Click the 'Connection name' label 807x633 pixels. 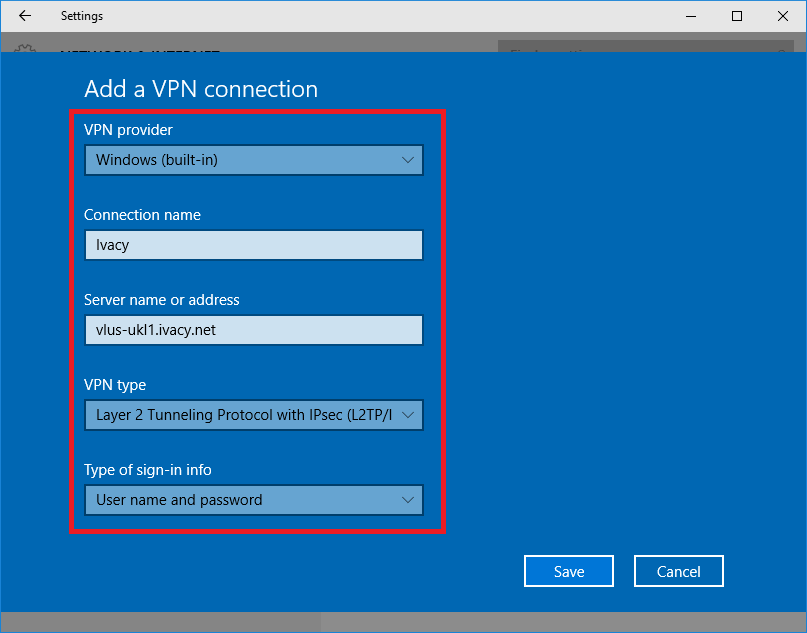coord(142,215)
